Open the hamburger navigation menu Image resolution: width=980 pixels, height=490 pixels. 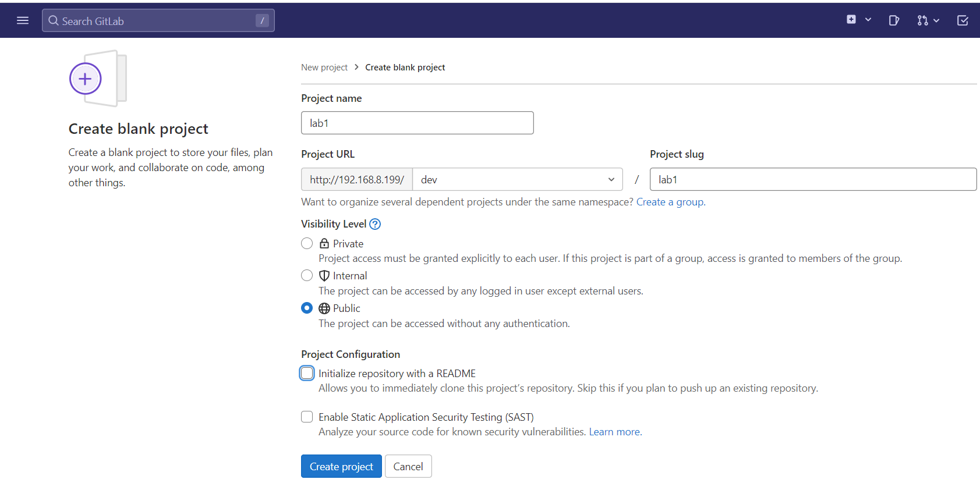[23, 21]
